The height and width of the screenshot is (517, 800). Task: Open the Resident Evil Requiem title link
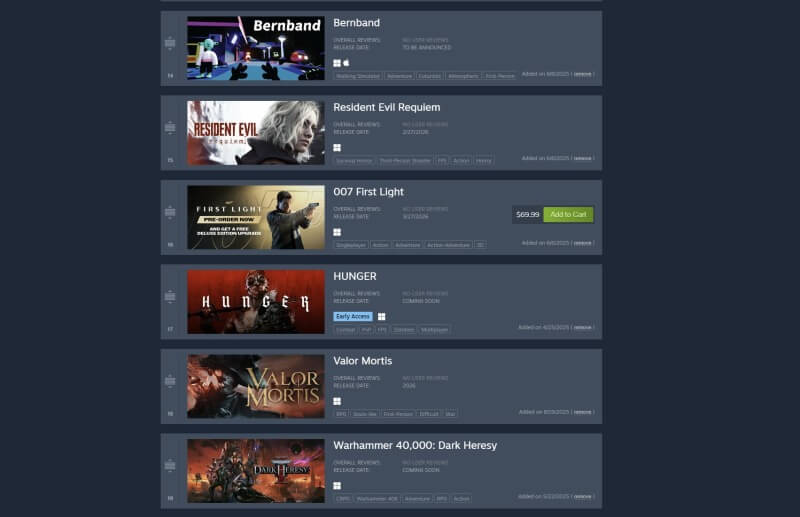[x=387, y=107]
